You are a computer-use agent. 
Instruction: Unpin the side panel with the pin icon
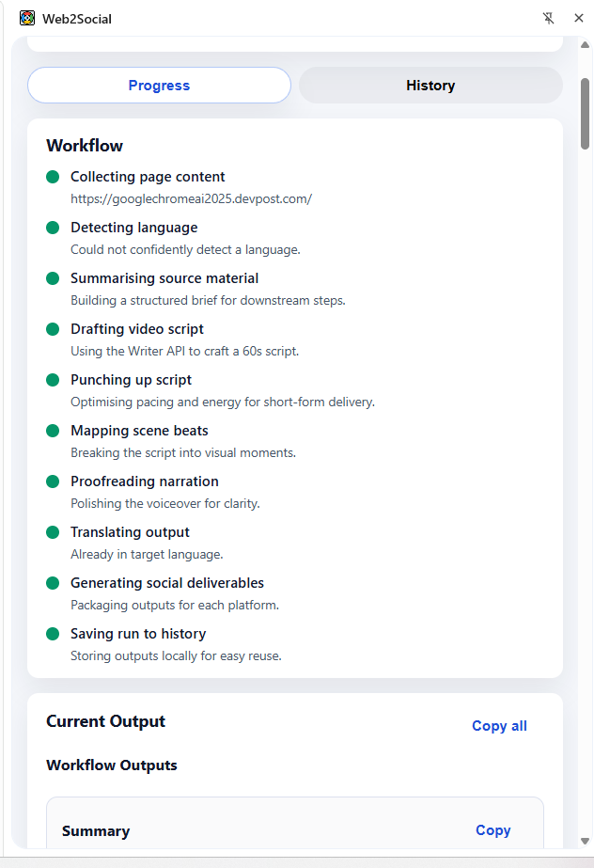tap(548, 18)
